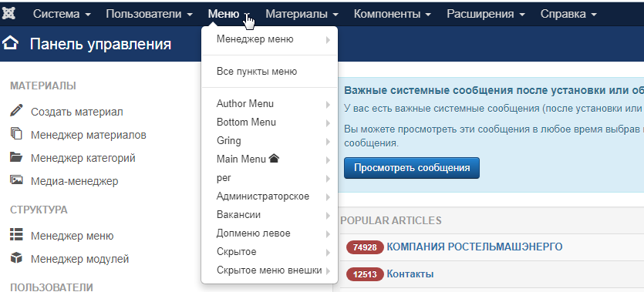Choose the per menu entry

269,178
